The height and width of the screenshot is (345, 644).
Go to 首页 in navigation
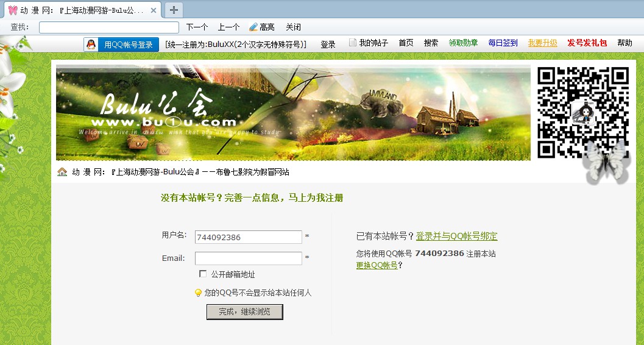click(x=406, y=43)
